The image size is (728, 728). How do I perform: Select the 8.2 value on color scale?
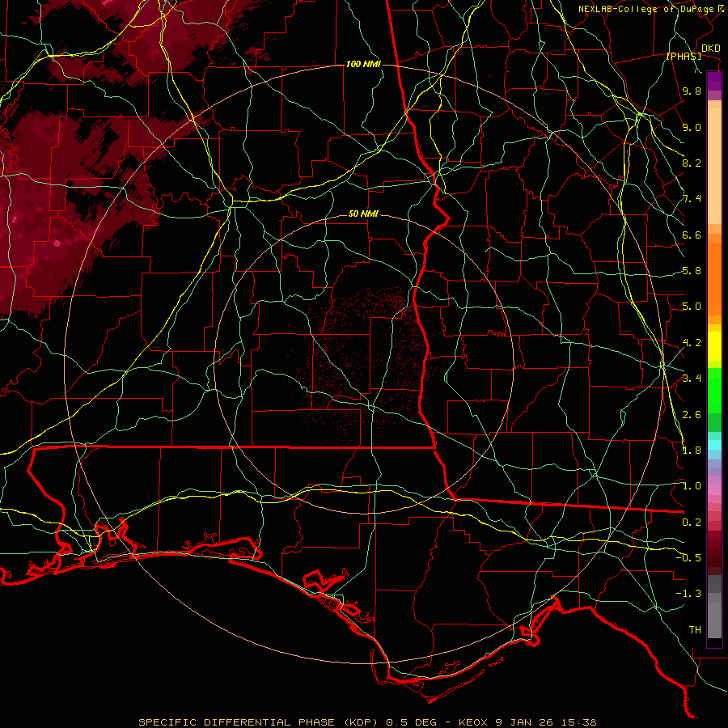coord(692,163)
